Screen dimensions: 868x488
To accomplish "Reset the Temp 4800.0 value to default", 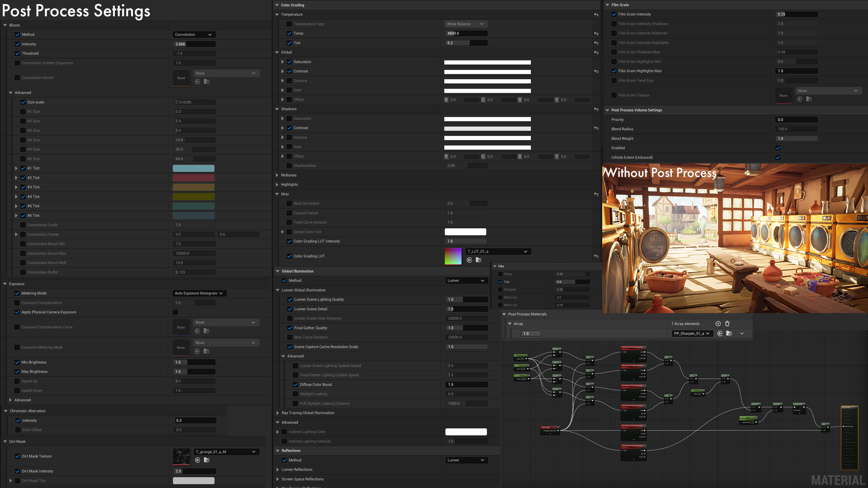I will click(x=596, y=34).
